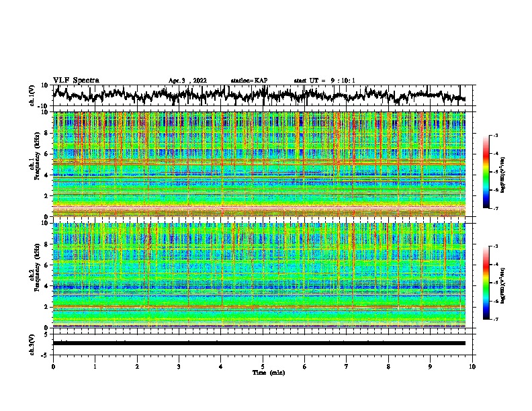Click the ch.1 voltage waveform trace
Image resolution: width=532 pixels, height=411 pixels.
259,95
